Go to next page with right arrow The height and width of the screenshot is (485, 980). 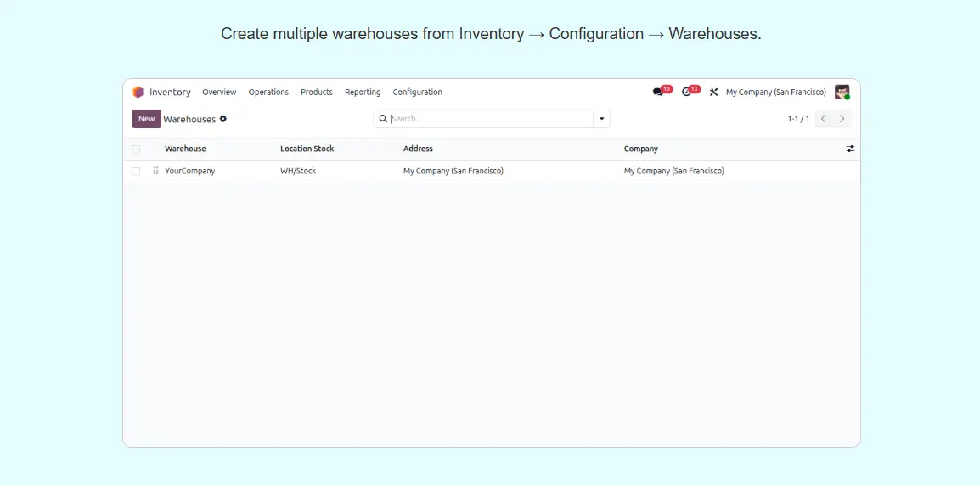pyautogui.click(x=842, y=119)
